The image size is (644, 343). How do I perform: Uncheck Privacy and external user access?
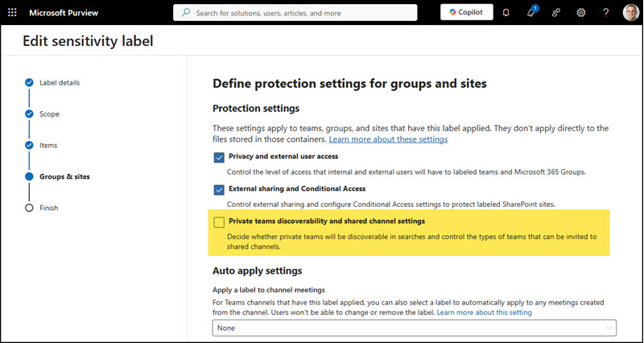[x=219, y=157]
